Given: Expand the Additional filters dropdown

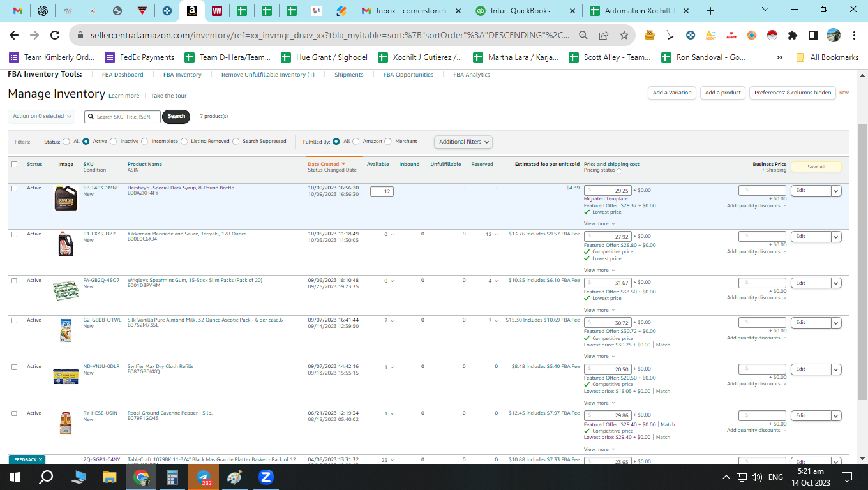Looking at the screenshot, I should click(463, 142).
